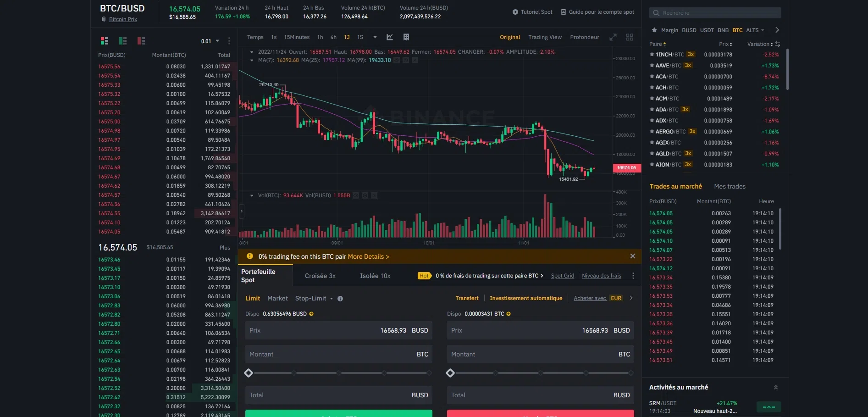Add BTC funds using the plus icon
The width and height of the screenshot is (868, 417).
click(509, 314)
